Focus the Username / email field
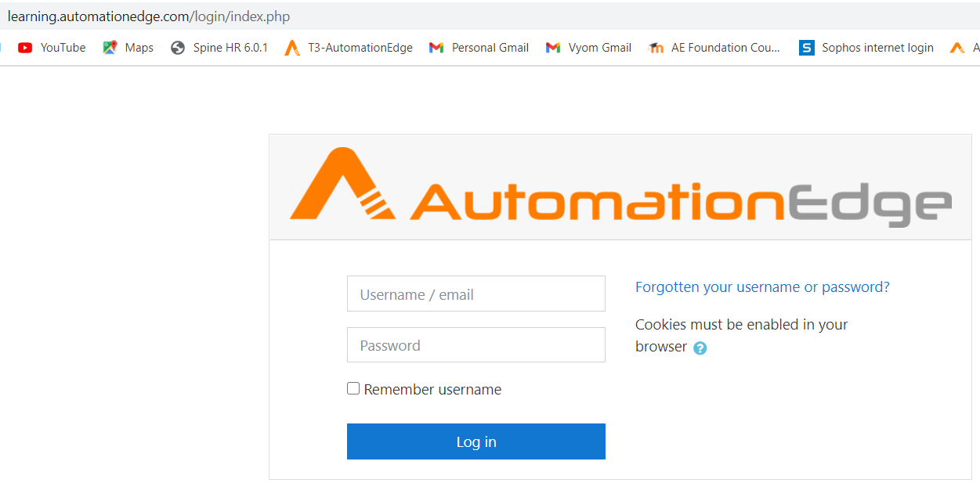The image size is (980, 490). 476,294
